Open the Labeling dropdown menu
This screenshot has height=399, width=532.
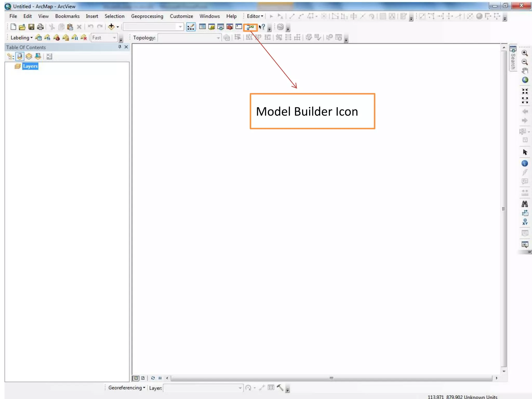[x=22, y=38]
